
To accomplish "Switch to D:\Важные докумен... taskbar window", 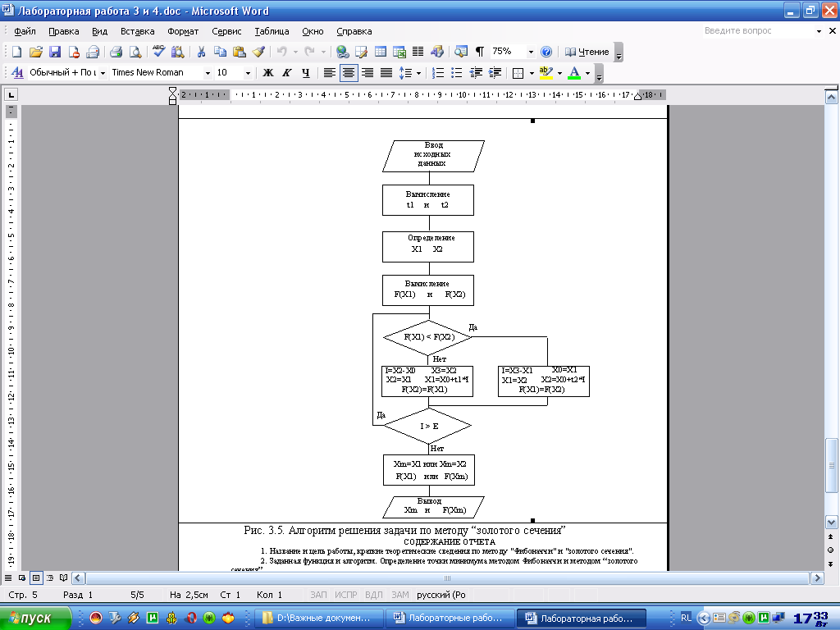I will (318, 618).
